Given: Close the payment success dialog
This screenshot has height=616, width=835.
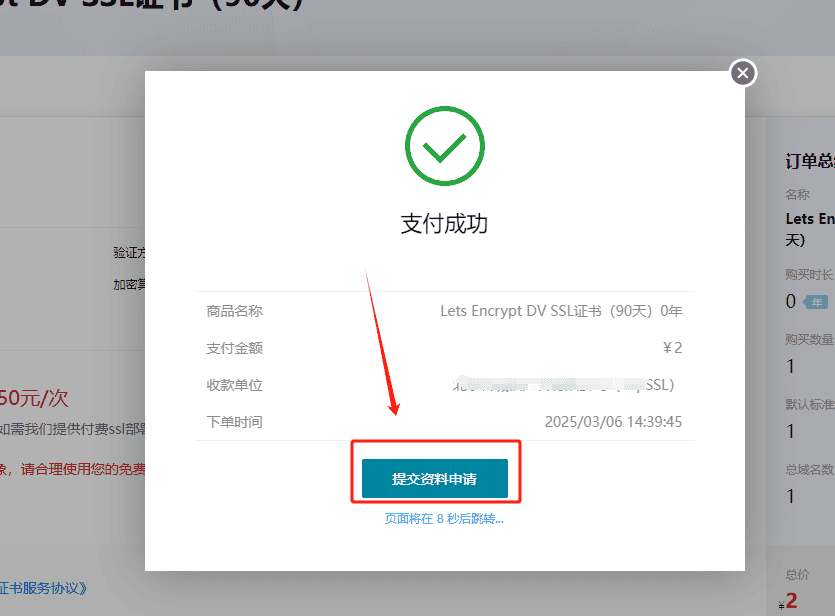Looking at the screenshot, I should (743, 73).
